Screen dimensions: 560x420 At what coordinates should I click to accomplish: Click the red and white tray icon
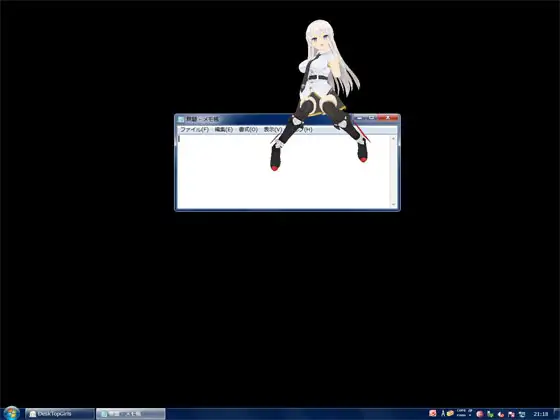[x=501, y=414]
